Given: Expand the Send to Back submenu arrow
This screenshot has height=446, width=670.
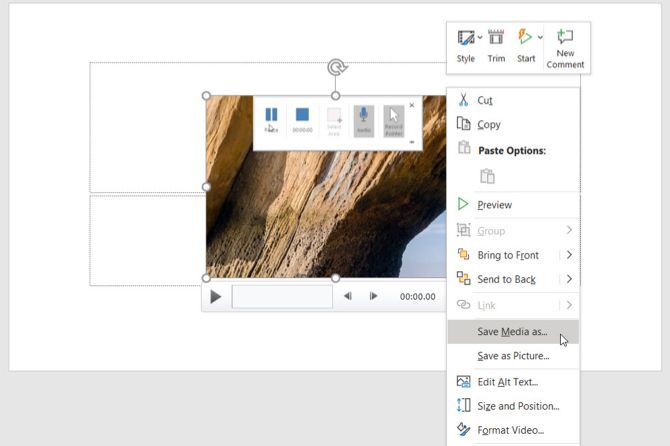Looking at the screenshot, I should [569, 279].
